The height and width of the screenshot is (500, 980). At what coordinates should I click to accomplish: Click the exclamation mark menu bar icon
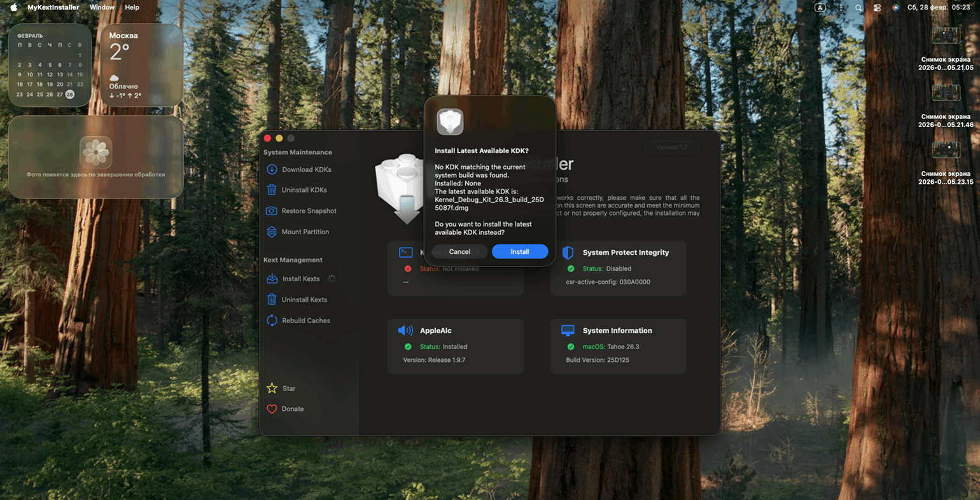point(841,8)
